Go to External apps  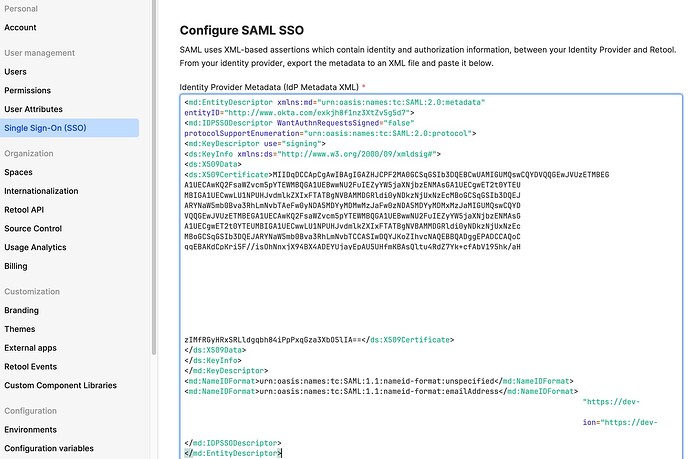[30, 348]
